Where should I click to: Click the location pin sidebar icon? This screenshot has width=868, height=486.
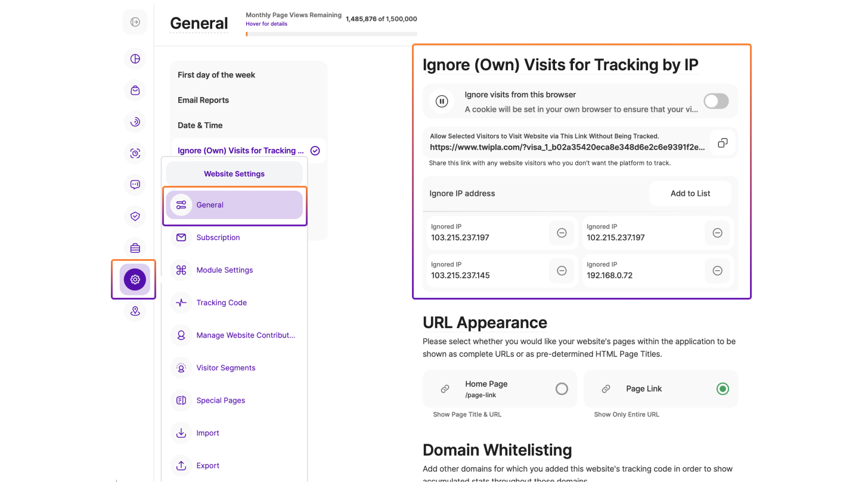(x=135, y=311)
